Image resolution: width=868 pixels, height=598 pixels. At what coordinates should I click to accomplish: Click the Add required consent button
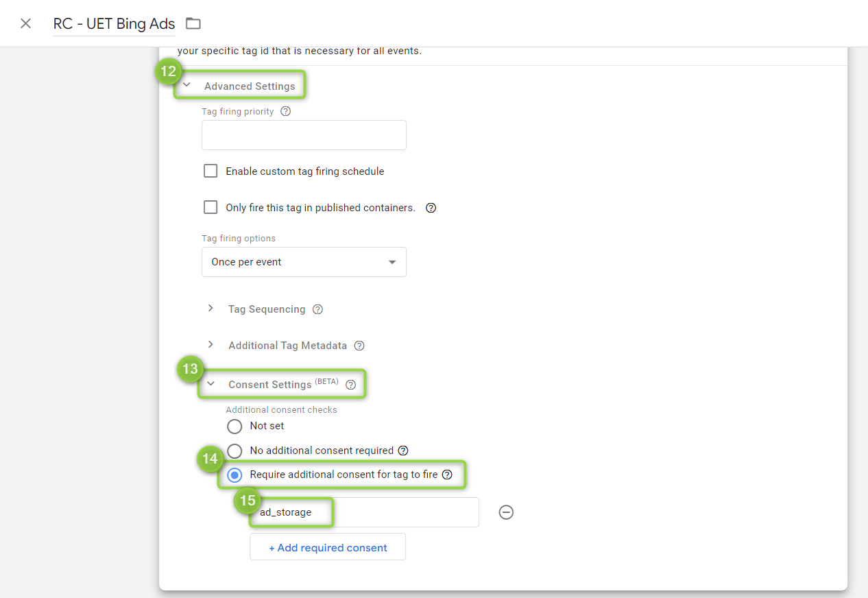pyautogui.click(x=327, y=547)
